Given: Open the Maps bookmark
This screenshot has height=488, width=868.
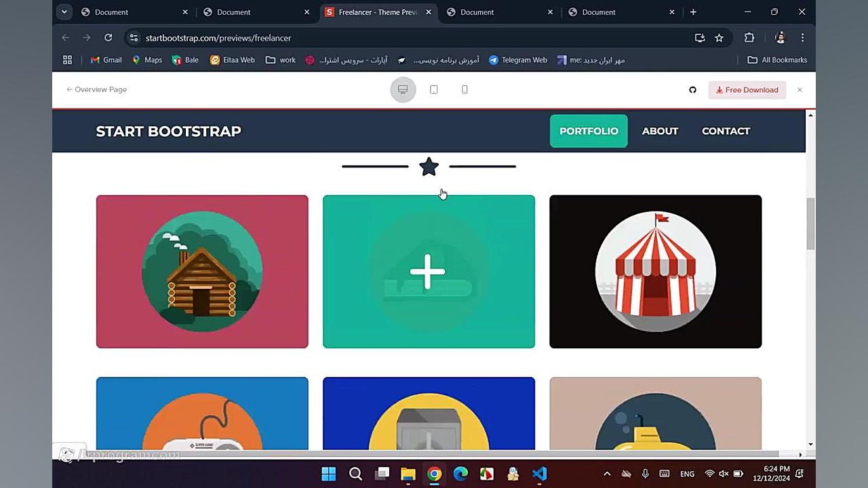Looking at the screenshot, I should 146,60.
